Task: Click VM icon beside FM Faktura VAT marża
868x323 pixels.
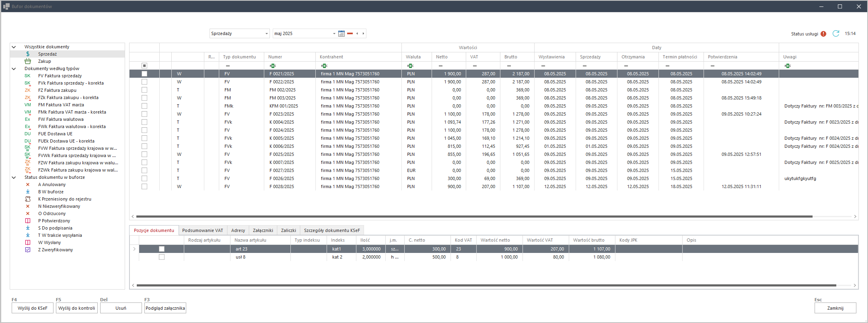Action: [x=27, y=105]
